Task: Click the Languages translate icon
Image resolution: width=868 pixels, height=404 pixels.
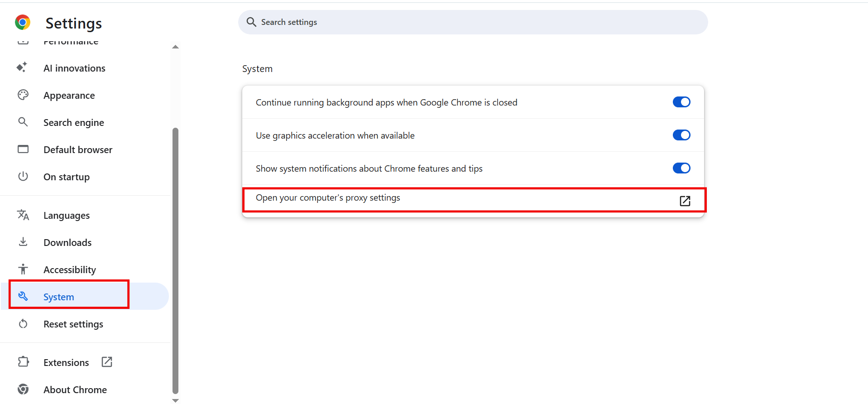Action: click(23, 215)
